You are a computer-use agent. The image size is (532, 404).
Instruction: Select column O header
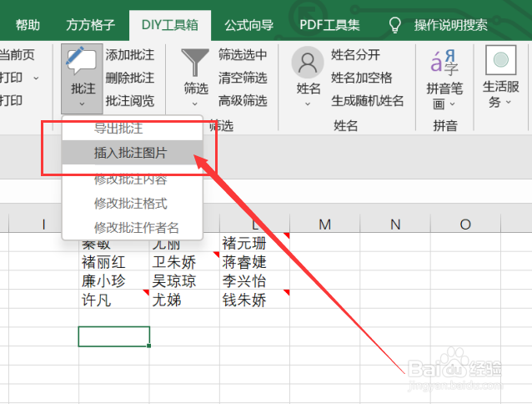click(465, 224)
